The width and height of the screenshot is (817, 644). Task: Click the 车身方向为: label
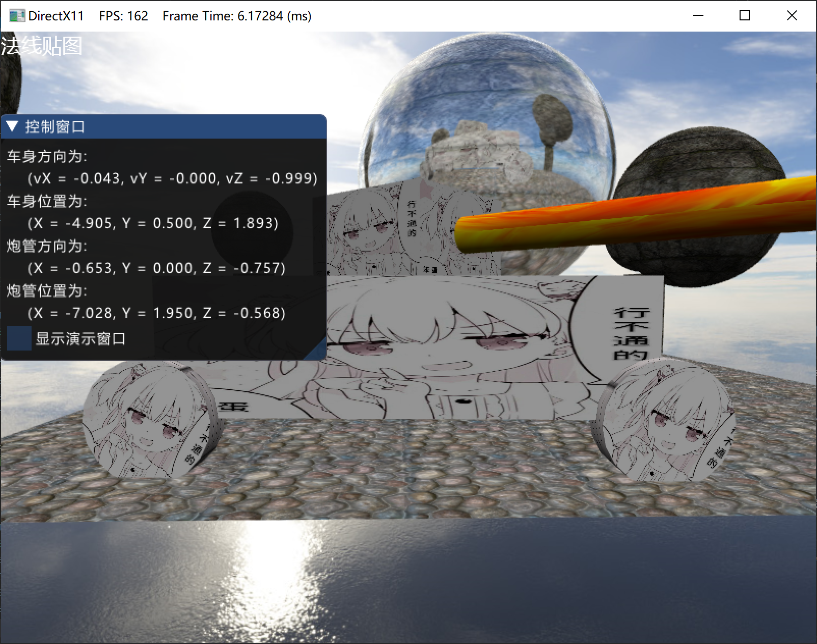(x=47, y=156)
